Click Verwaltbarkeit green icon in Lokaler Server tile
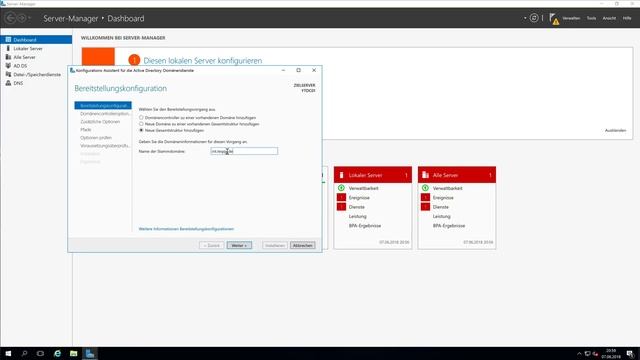The image size is (640, 360). tap(341, 188)
